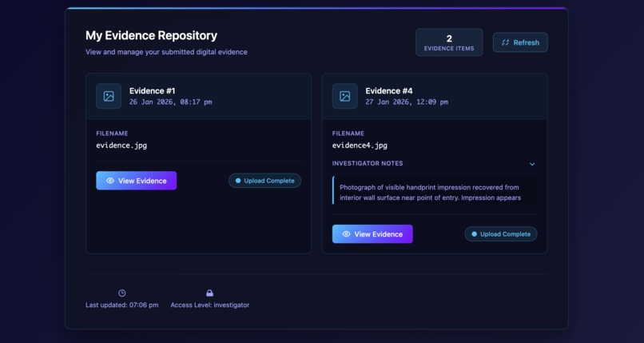Click the handprint impression note text

(x=430, y=192)
